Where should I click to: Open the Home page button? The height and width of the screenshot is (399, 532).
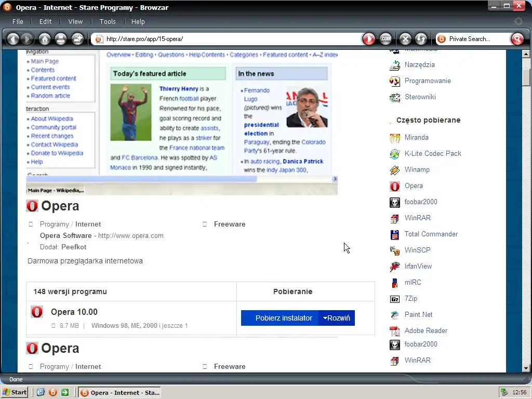pyautogui.click(x=45, y=39)
